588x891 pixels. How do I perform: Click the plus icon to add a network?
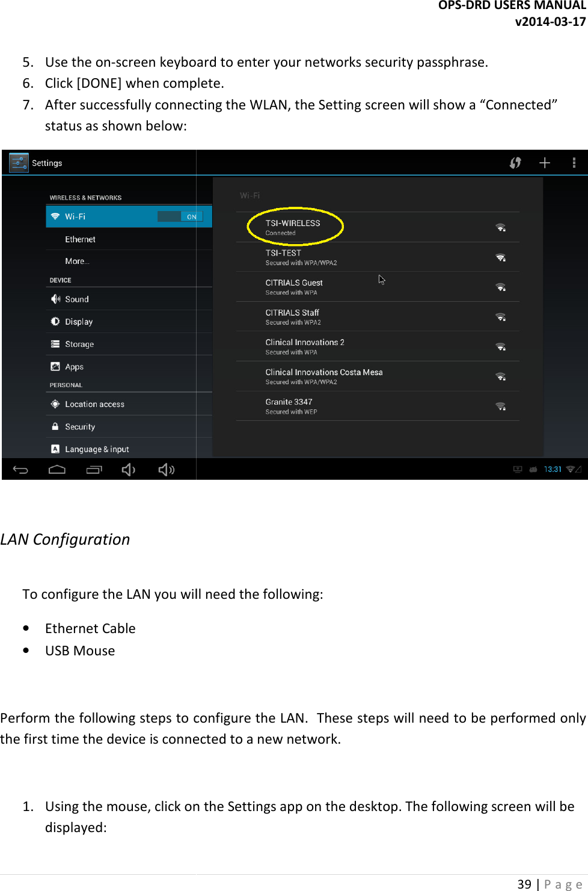pyautogui.click(x=544, y=162)
